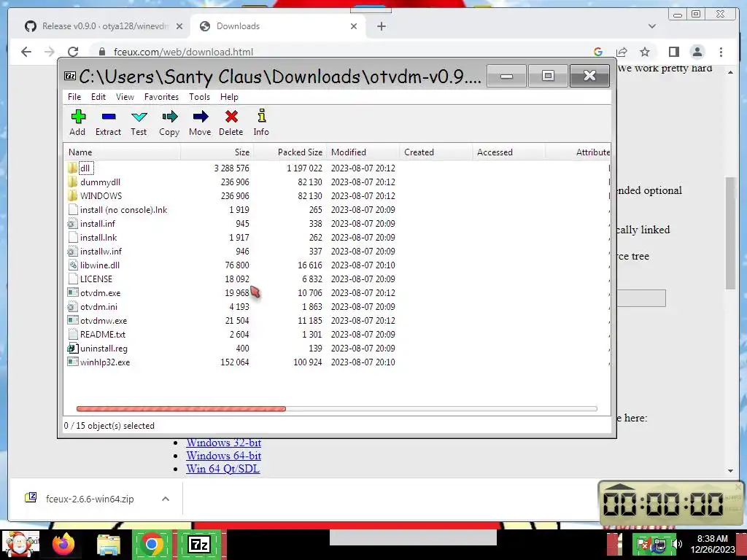Select the dll folder icon
Viewport: 747px width, 560px height.
coord(72,168)
